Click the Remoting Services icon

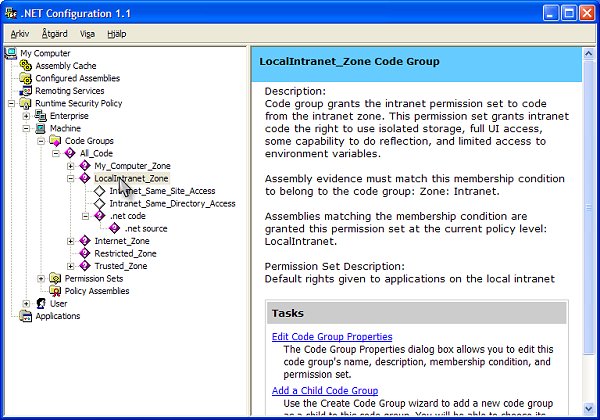click(x=26, y=91)
